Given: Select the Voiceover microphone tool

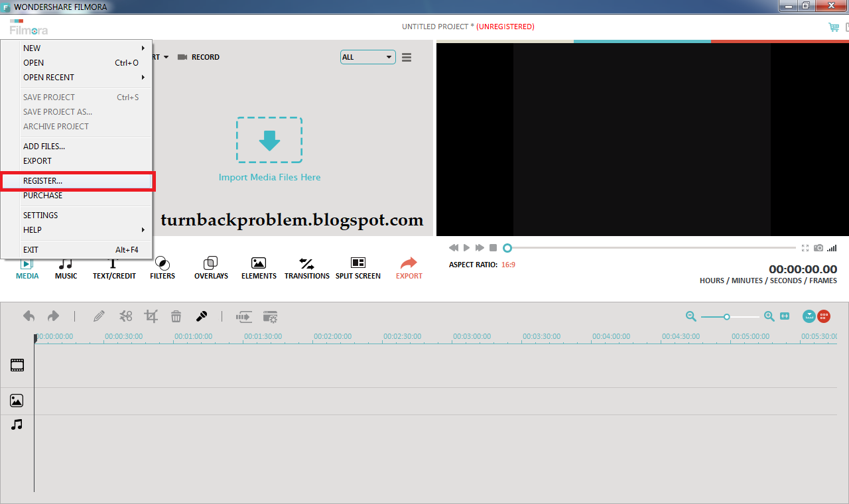Looking at the screenshot, I should (202, 316).
